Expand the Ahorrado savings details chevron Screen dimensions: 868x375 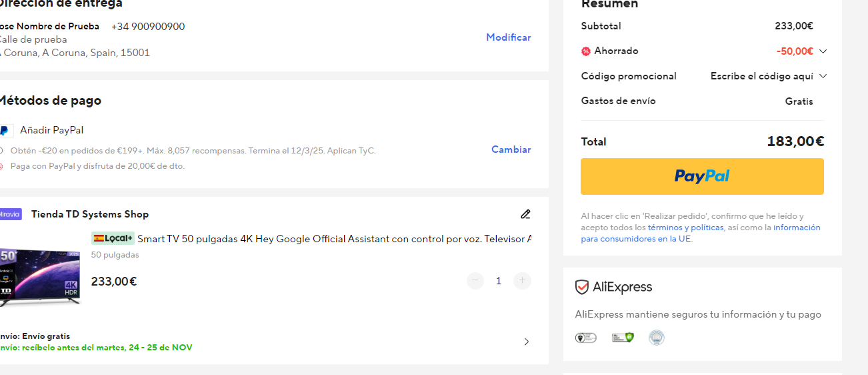823,51
